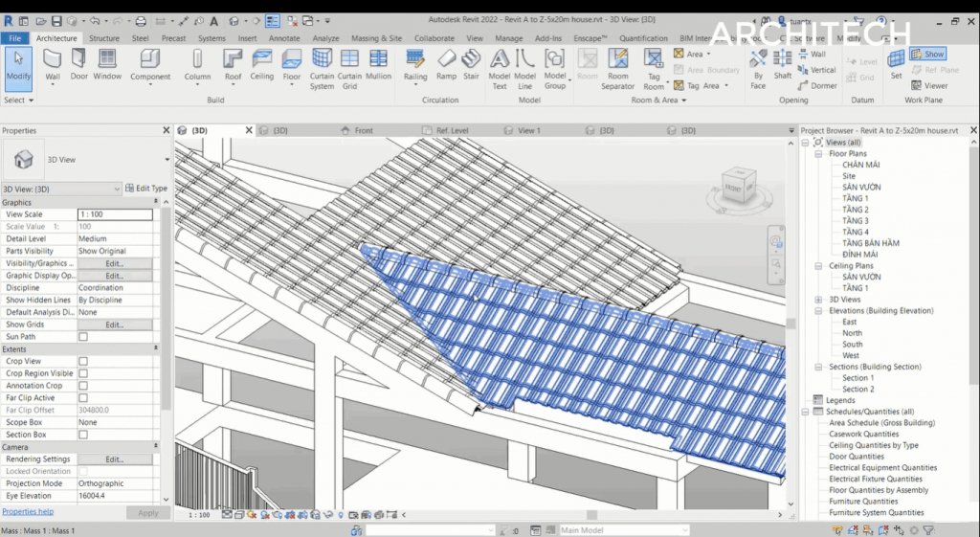Switch to the Structure ribbon tab
The height and width of the screenshot is (537, 980).
pyautogui.click(x=104, y=38)
